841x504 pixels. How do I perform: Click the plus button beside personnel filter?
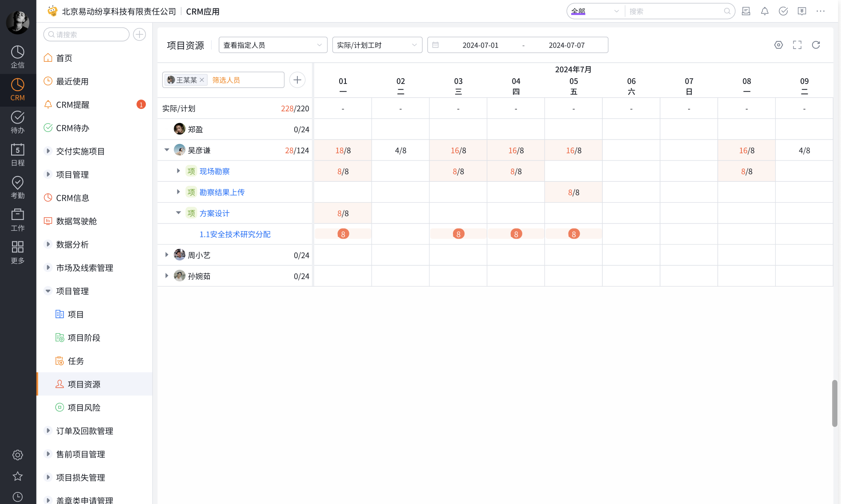click(x=297, y=80)
